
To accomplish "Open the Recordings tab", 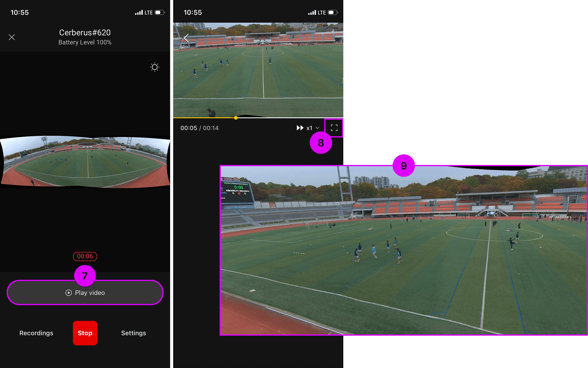I will point(36,333).
